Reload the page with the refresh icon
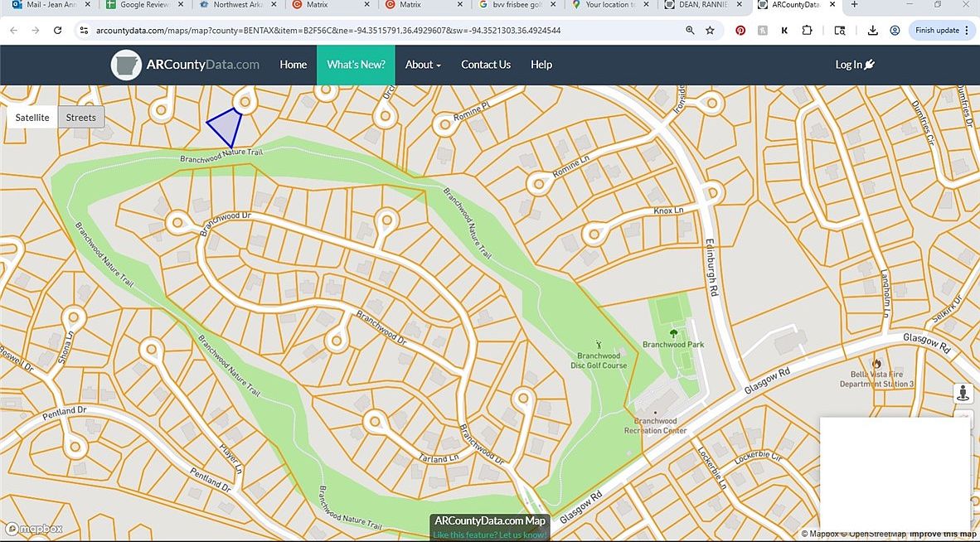Image resolution: width=980 pixels, height=542 pixels. tap(57, 31)
